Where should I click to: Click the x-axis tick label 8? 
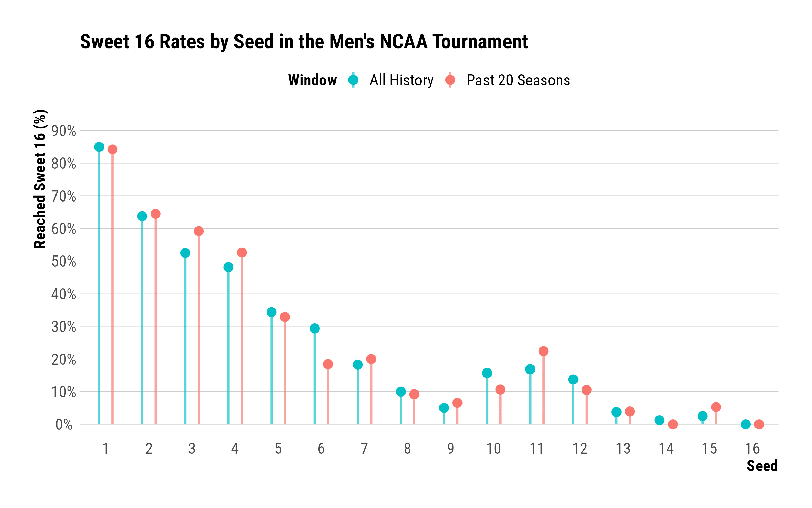pyautogui.click(x=407, y=449)
